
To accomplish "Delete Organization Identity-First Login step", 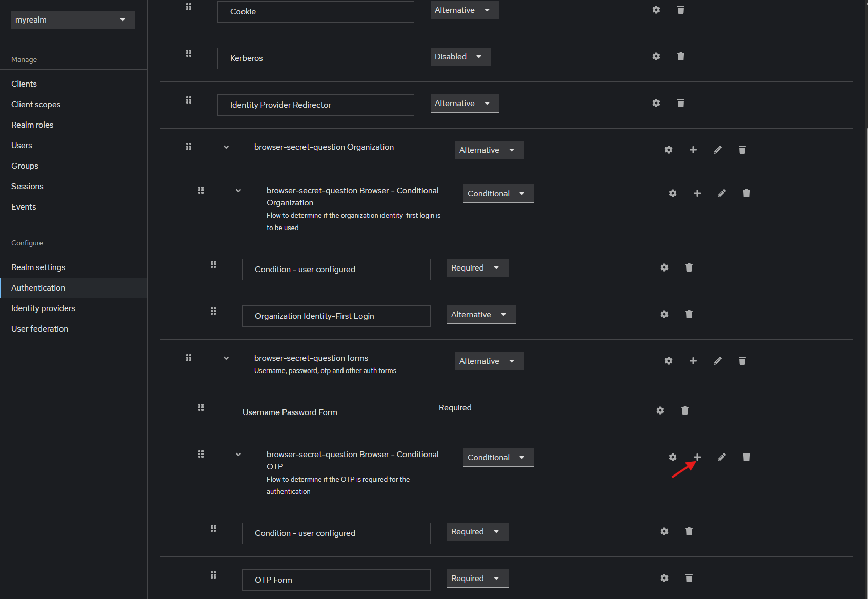I will pyautogui.click(x=689, y=314).
